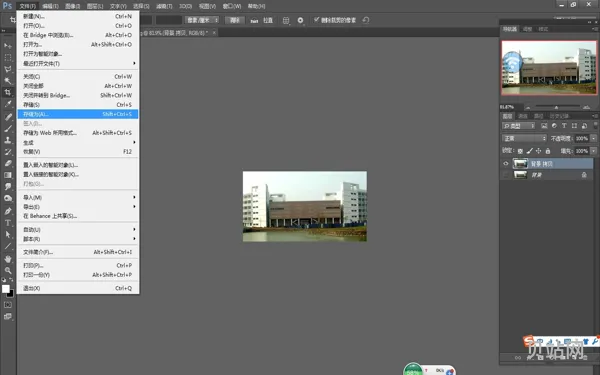The image size is (600, 375).
Task: Choose 存储为(A)... menu entry
Action: 78,114
